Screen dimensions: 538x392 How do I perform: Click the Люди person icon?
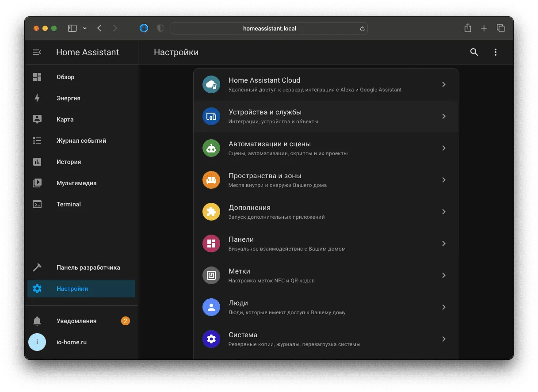pos(211,307)
